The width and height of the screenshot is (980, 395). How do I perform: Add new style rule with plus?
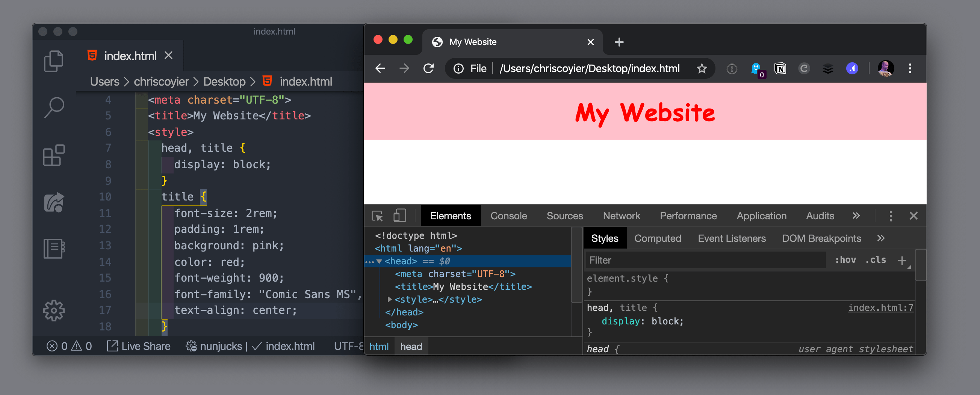[901, 261]
